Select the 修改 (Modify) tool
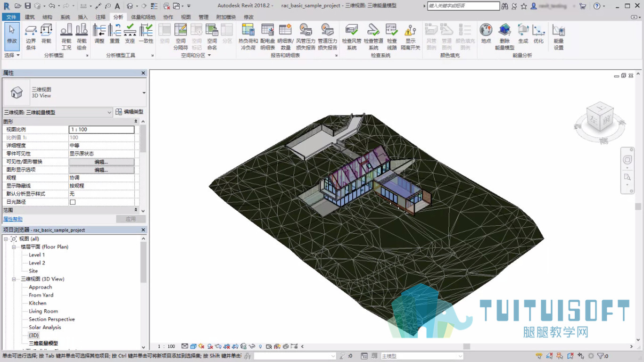 [x=12, y=36]
